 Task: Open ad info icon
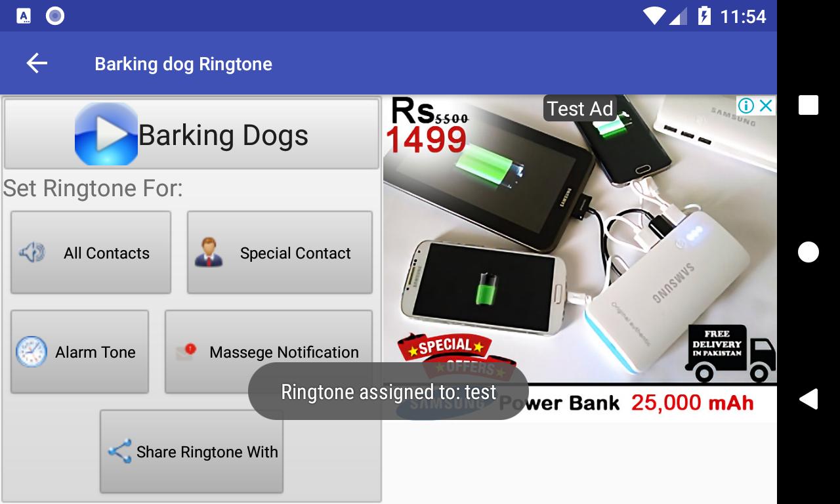tap(746, 106)
